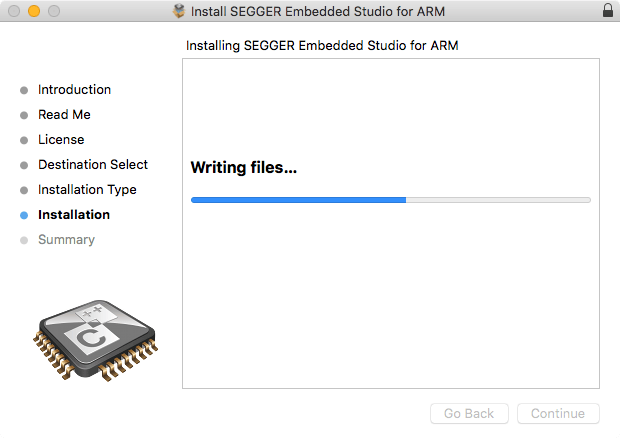Click the SEGGER chip logo image

coord(94,343)
